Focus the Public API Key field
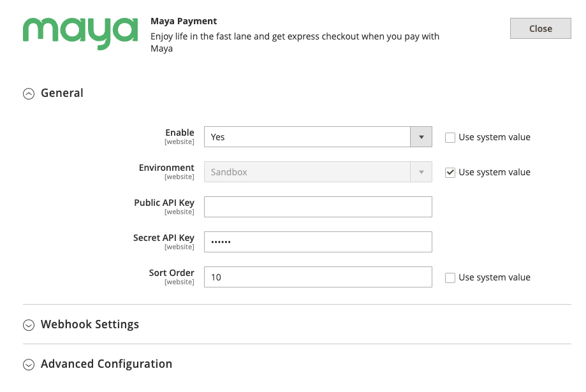 318,207
